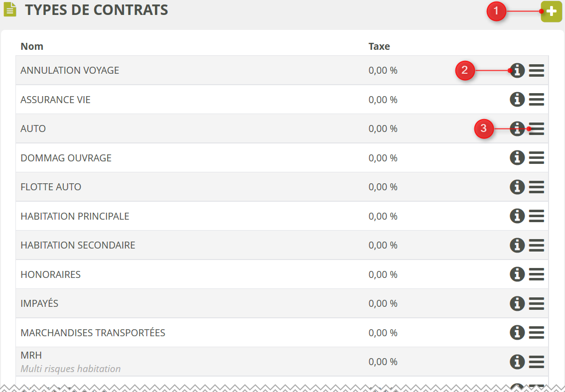Click the Taxe column header

379,46
